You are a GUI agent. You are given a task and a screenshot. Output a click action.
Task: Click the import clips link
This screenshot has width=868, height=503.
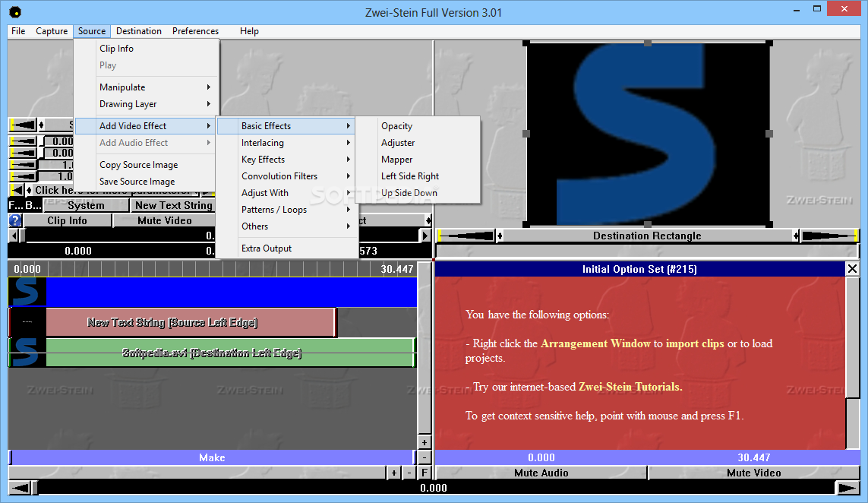click(x=695, y=343)
